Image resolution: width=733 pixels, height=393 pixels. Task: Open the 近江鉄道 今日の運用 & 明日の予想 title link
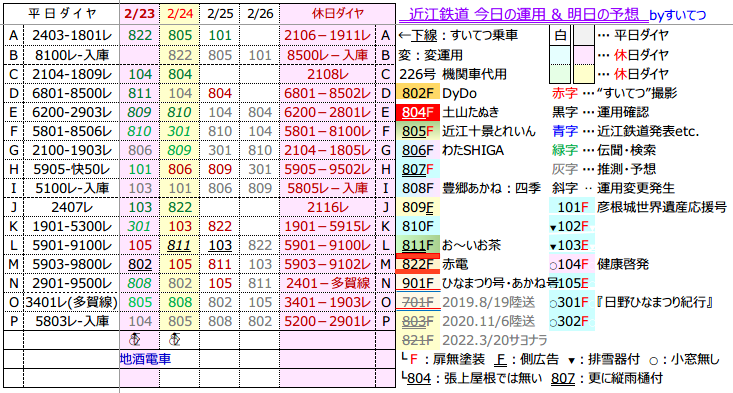[524, 14]
